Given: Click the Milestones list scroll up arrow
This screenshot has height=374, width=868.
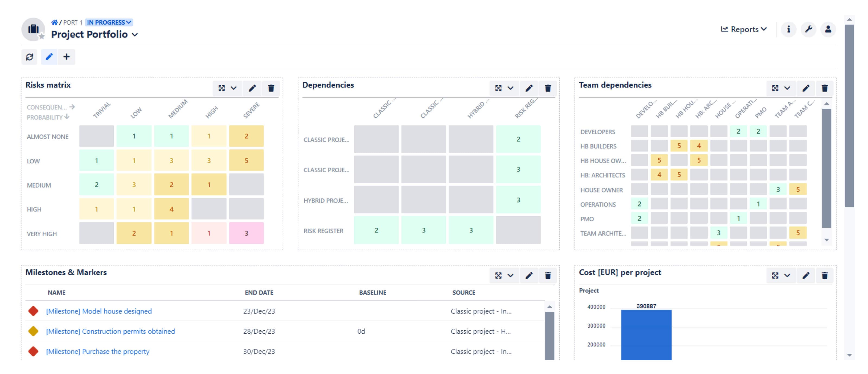Looking at the screenshot, I should pyautogui.click(x=550, y=307).
